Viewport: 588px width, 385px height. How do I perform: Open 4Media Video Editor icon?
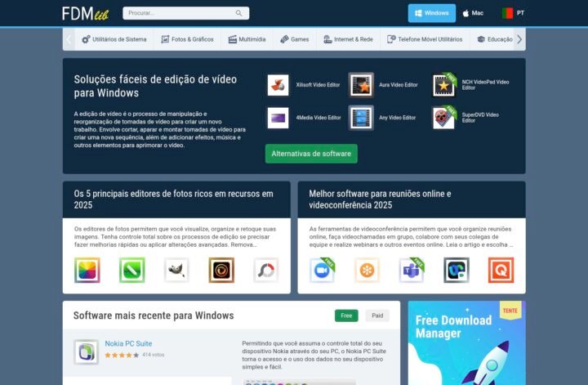click(278, 118)
